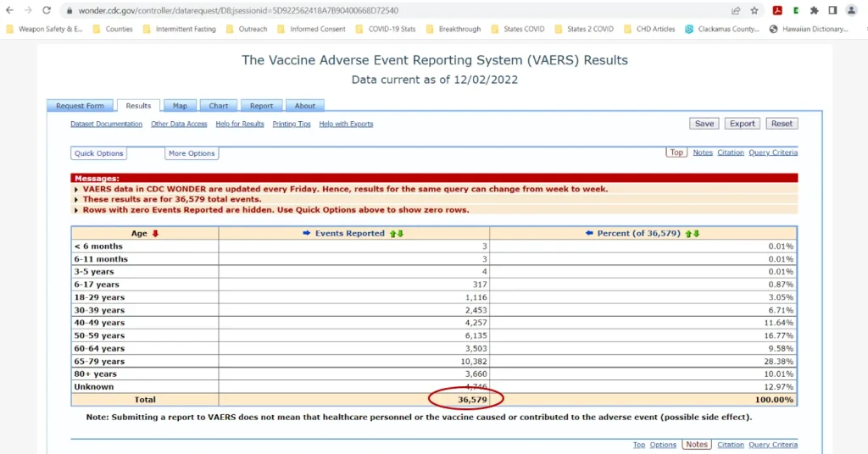Click the Save button
Screen dimensions: 868x454
tap(704, 124)
